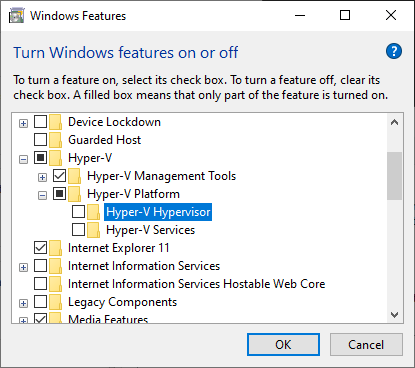The image size is (415, 368).
Task: Click the Legacy Components folder icon
Action: click(x=55, y=302)
